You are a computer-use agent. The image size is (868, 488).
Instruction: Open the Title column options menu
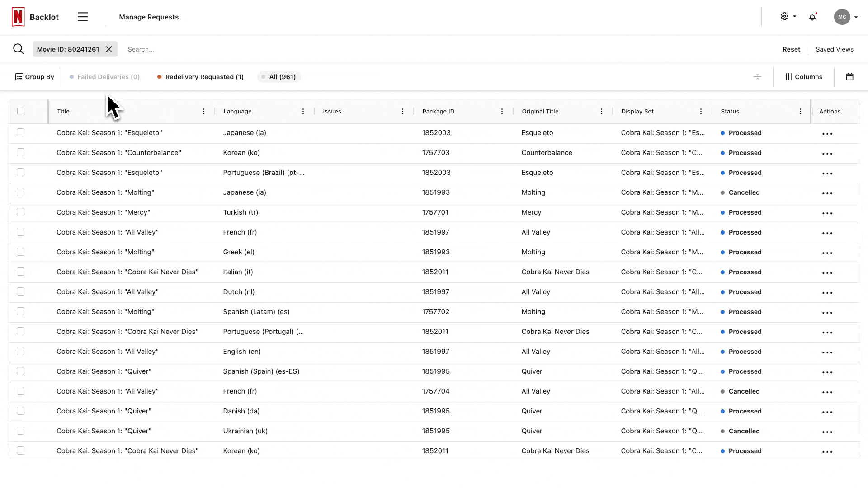(203, 111)
